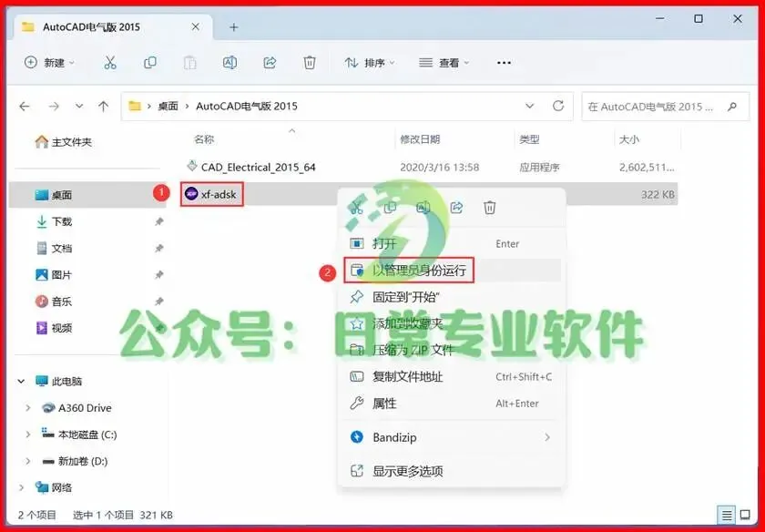Click the context menu Share icon

456,208
